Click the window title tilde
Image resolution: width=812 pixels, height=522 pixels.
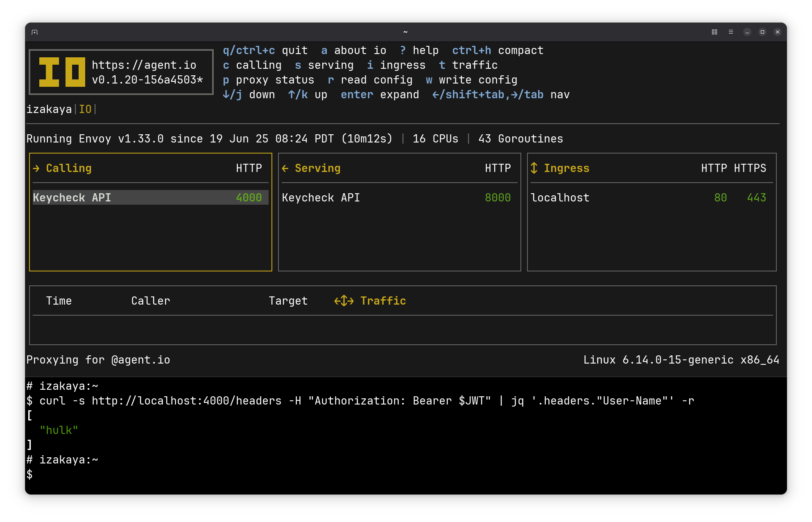click(405, 32)
